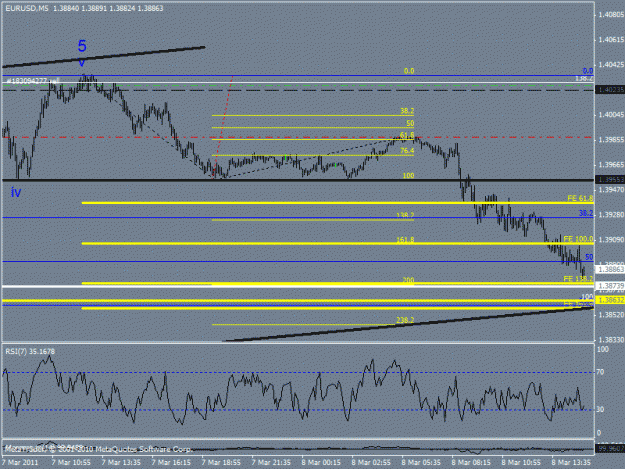Click the #183094277 sell order label
This screenshot has width=625, height=469.
(x=33, y=81)
